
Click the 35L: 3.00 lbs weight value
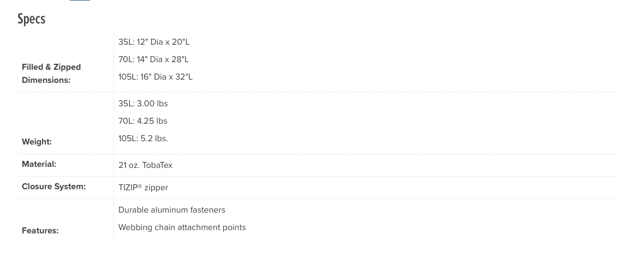point(143,104)
